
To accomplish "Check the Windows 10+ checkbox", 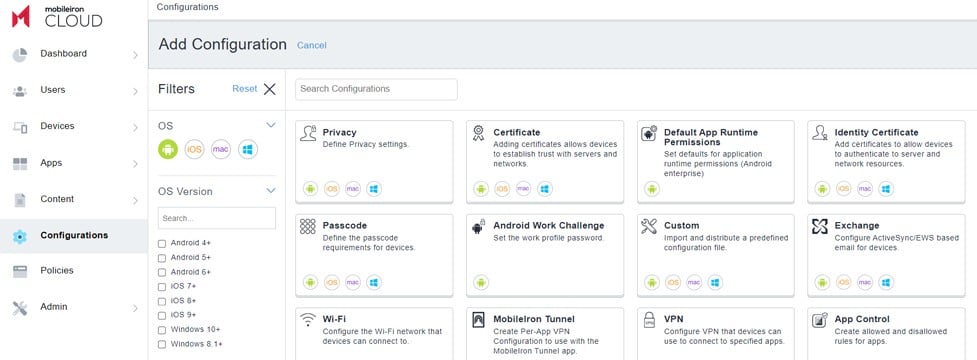I will [162, 329].
